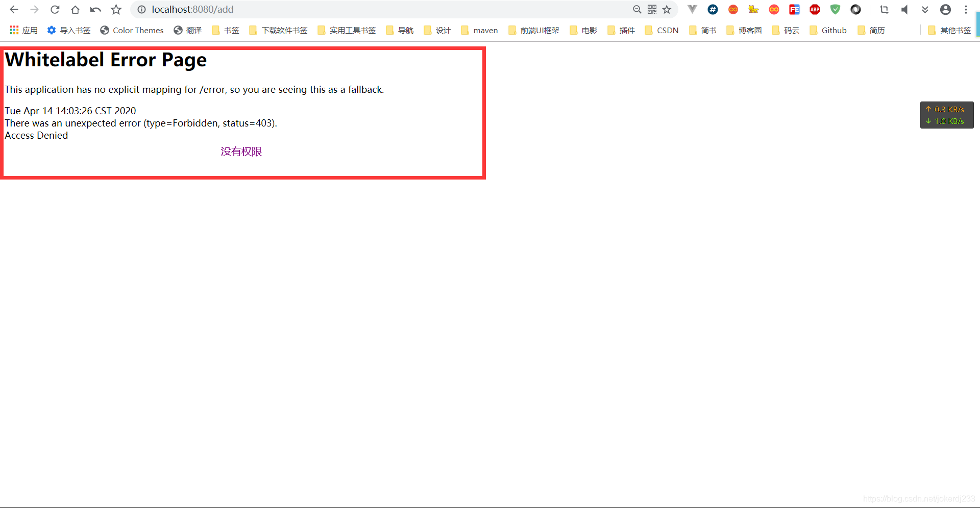
Task: Click the star icon beside the undo arrow
Action: [x=116, y=10]
